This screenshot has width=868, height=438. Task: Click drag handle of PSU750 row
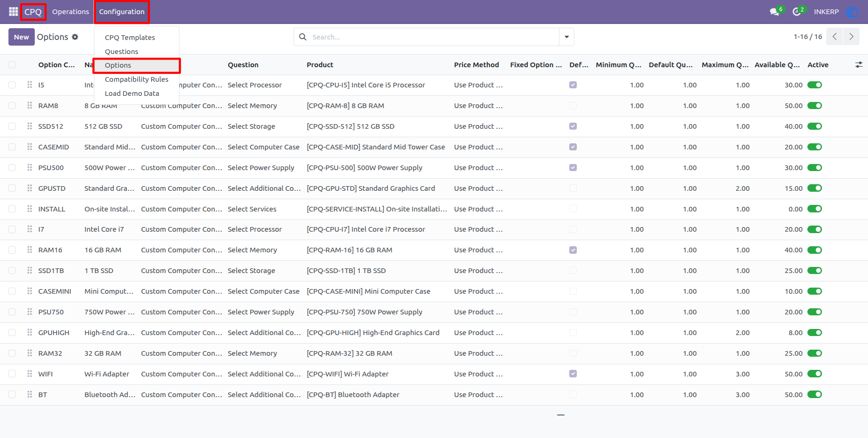pyautogui.click(x=30, y=312)
